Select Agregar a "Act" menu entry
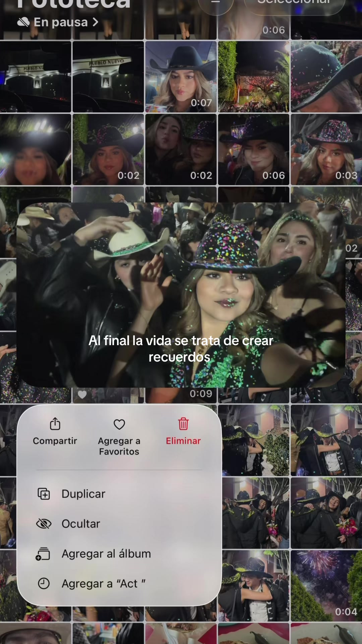Image resolution: width=362 pixels, height=644 pixels. 119,584
